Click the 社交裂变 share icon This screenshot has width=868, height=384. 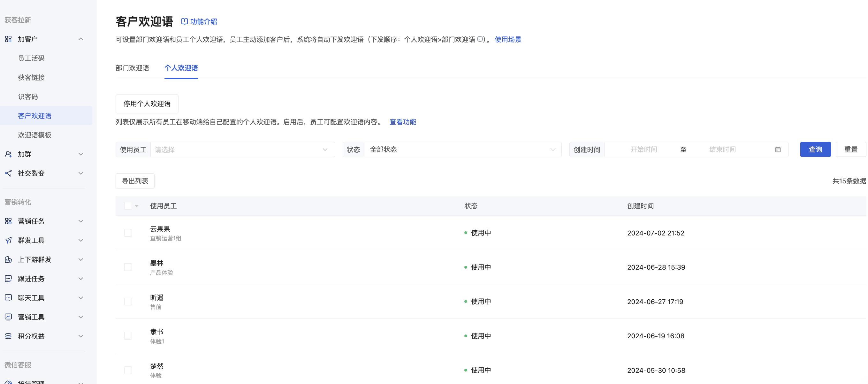click(x=8, y=173)
